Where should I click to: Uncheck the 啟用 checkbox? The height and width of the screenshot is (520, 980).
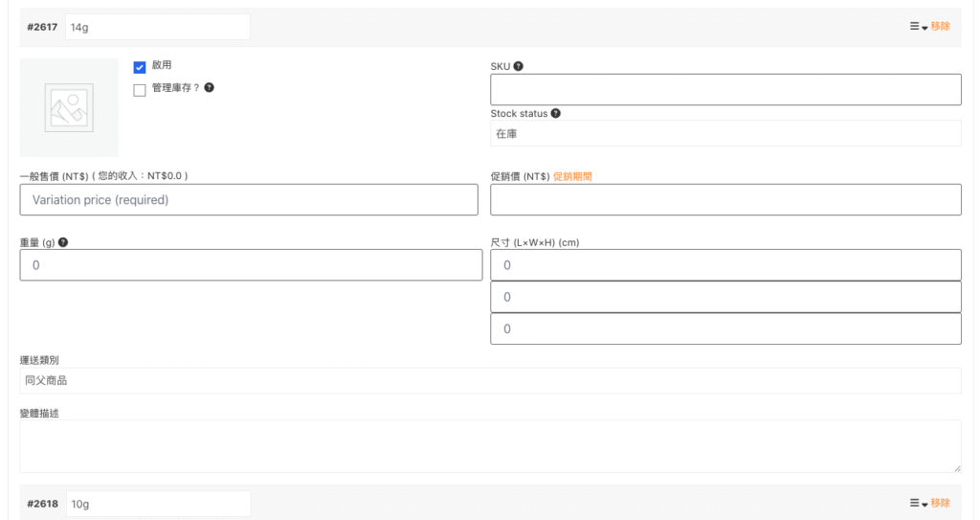[140, 67]
